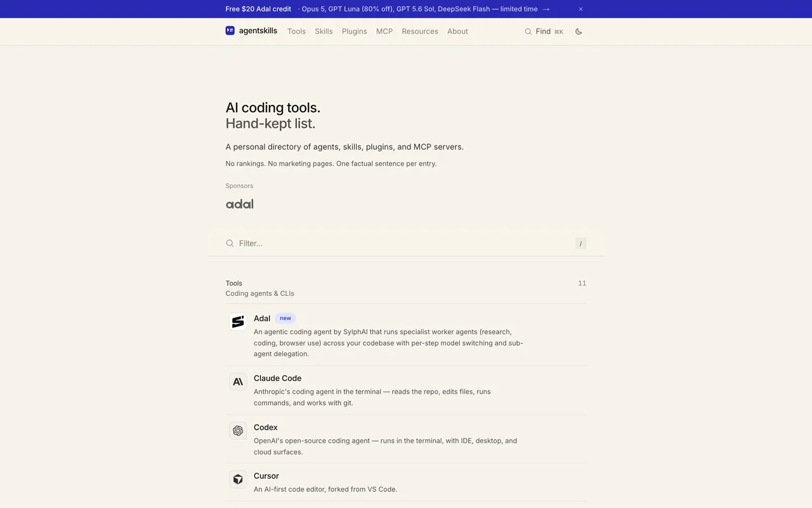Open the Plugins nav item
812x508 pixels.
pyautogui.click(x=354, y=31)
